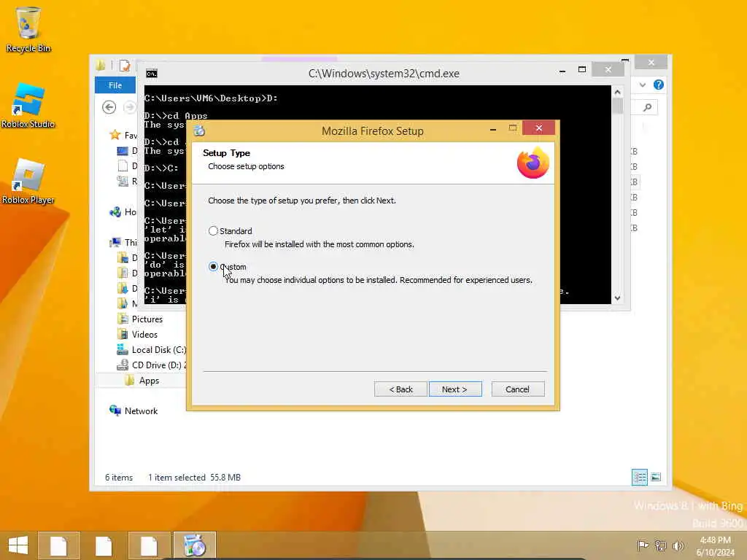This screenshot has width=747, height=560.
Task: Click the CD Drive disc icon
Action: tap(123, 365)
